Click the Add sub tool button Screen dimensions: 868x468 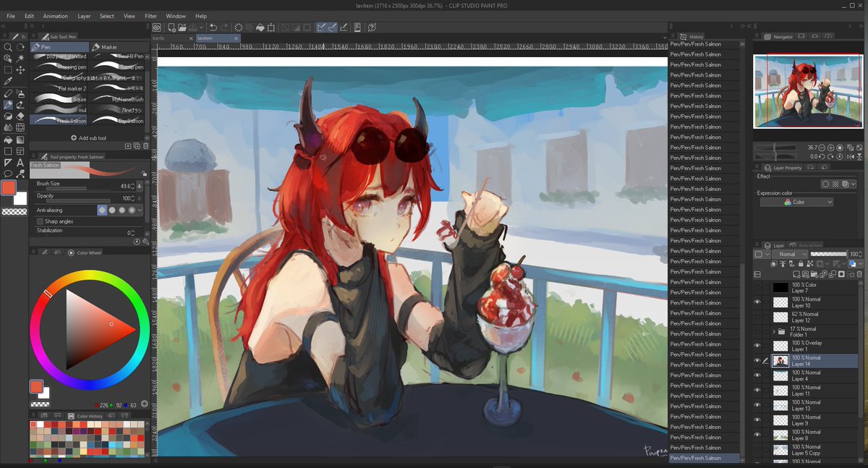point(88,137)
